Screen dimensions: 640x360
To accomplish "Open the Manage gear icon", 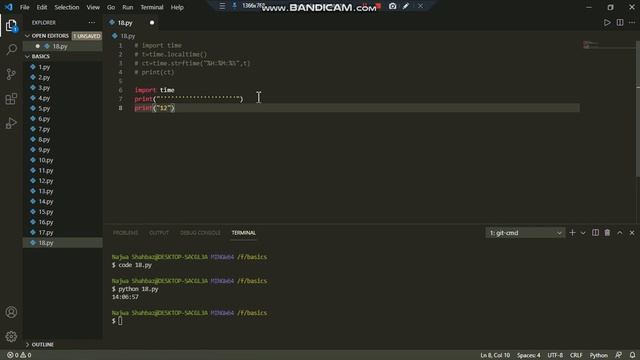I will pyautogui.click(x=11, y=336).
